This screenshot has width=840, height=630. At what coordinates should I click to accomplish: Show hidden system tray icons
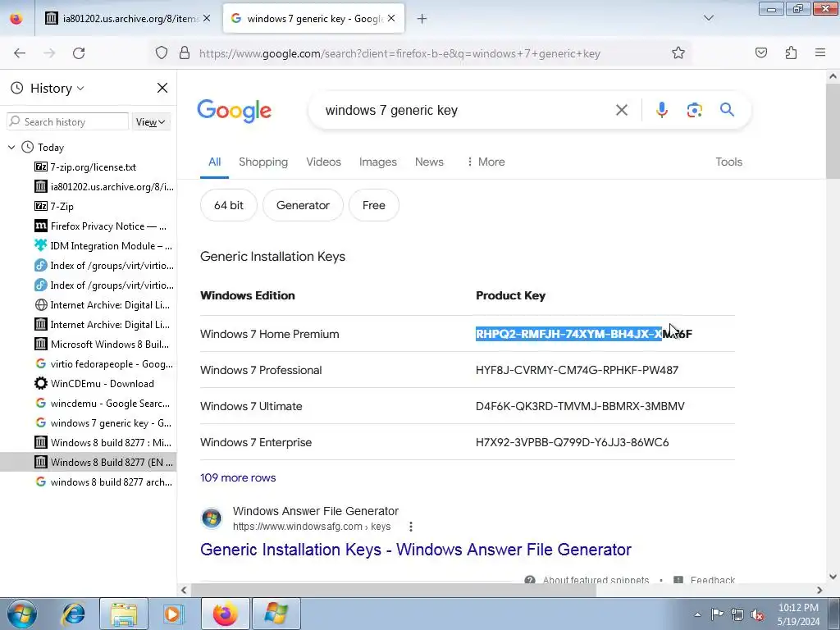[x=697, y=614]
